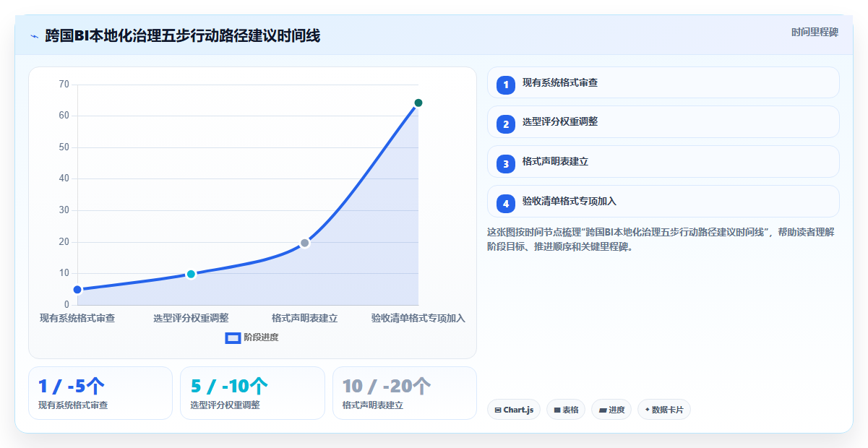Click the cyan data point at value 10

click(x=191, y=274)
